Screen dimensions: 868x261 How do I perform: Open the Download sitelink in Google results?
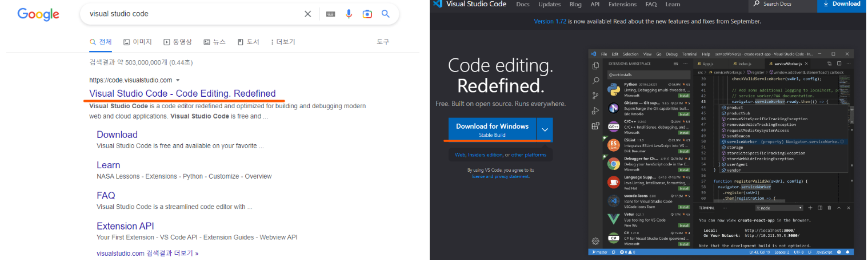[117, 135]
